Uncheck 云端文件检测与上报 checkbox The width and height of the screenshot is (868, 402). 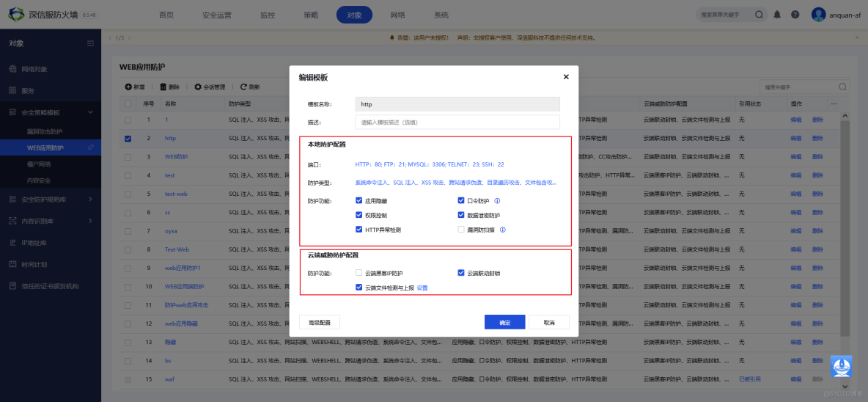[358, 288]
